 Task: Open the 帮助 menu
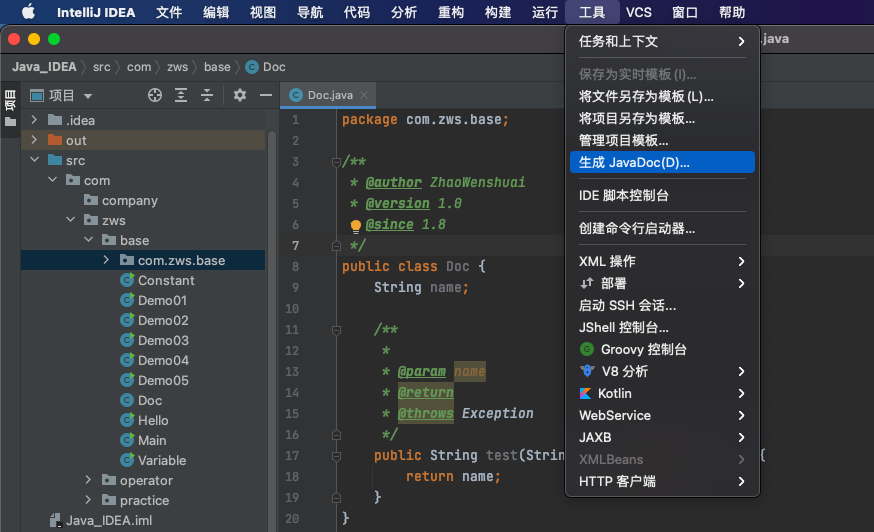[x=732, y=12]
